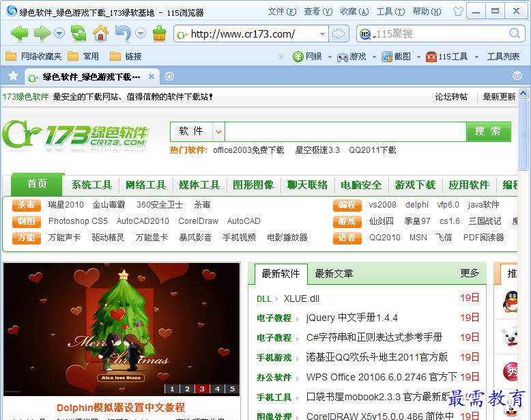Open the Dolphin模拟器设置中文教程 link
531x420 pixels.
point(121,408)
